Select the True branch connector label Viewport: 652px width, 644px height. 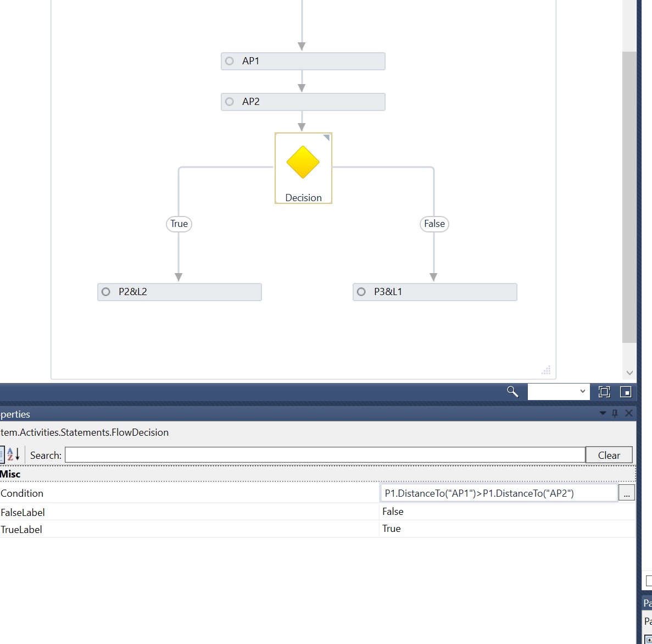click(179, 224)
